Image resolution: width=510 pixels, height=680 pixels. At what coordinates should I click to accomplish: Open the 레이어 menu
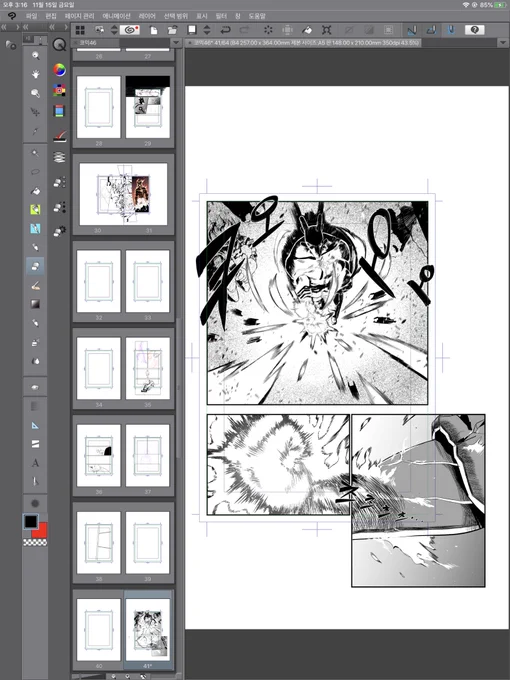click(147, 16)
